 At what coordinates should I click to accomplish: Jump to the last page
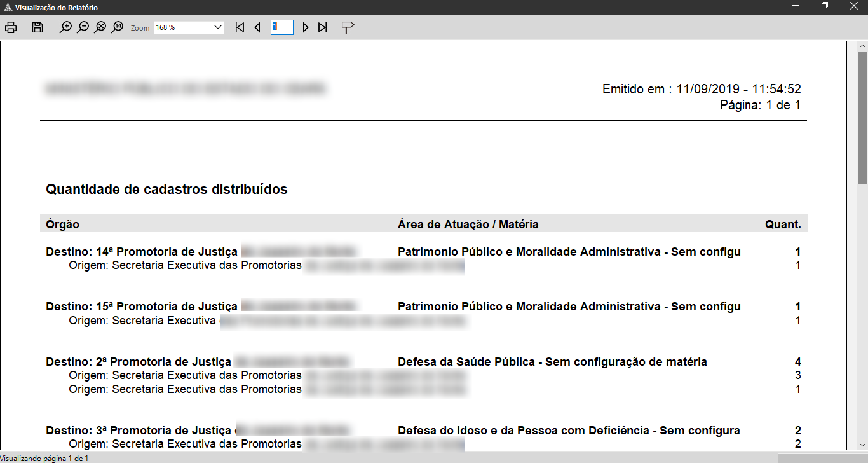323,27
